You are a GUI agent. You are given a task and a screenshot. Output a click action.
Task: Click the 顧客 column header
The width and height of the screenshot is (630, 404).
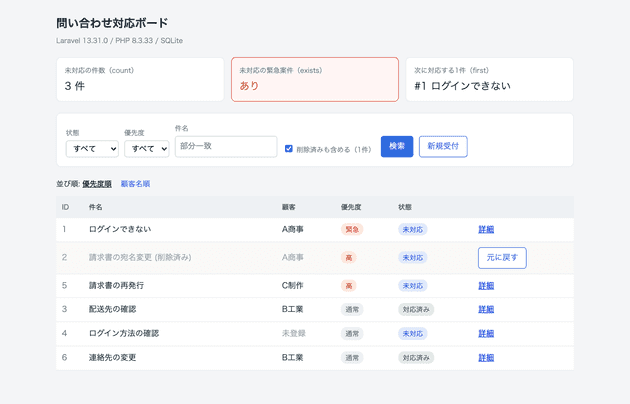[x=288, y=207]
